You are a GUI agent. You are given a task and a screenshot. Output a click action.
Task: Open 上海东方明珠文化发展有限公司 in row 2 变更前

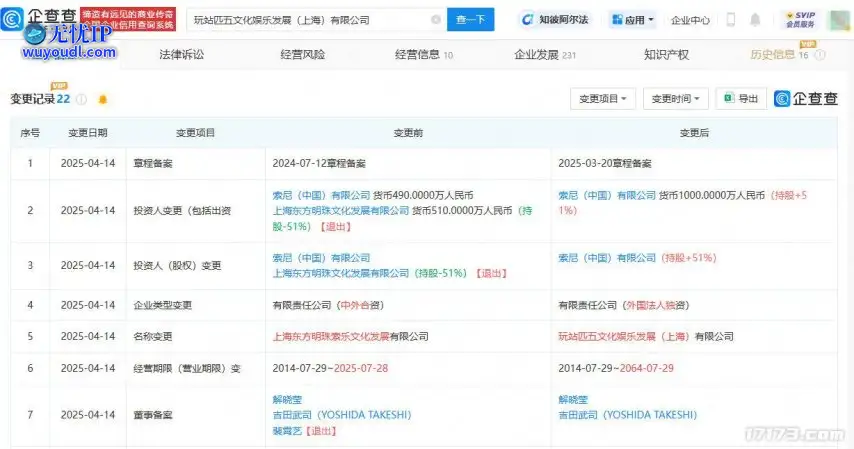(340, 210)
